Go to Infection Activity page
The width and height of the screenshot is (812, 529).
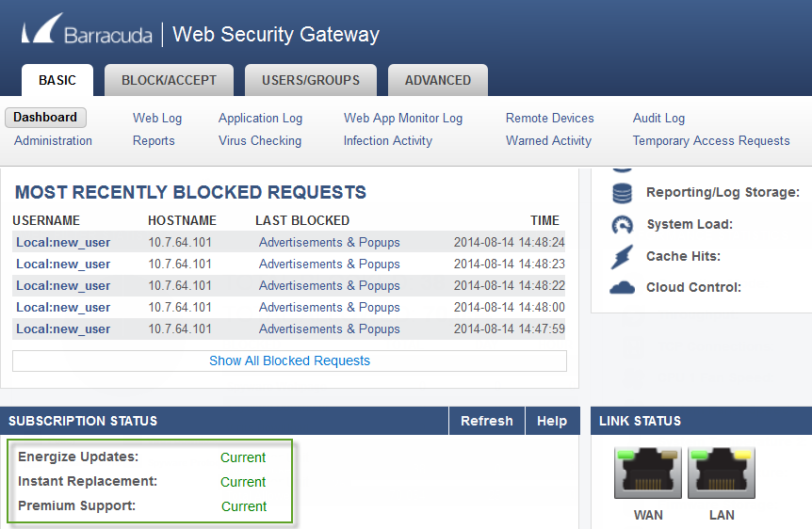point(388,141)
